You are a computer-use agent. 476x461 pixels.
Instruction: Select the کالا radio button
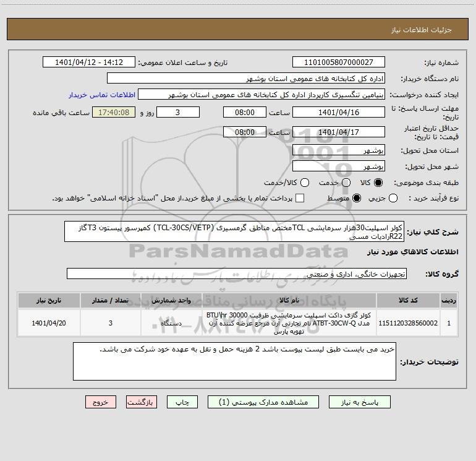click(378, 183)
